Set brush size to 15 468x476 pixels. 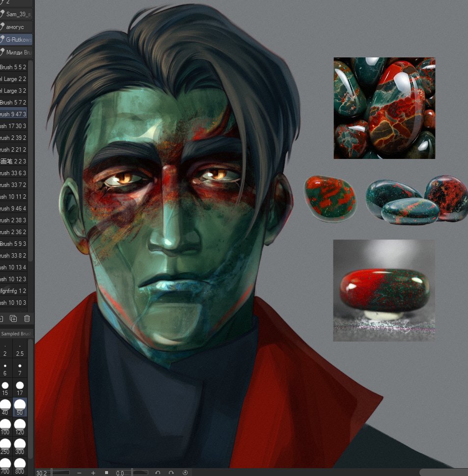pos(5,388)
